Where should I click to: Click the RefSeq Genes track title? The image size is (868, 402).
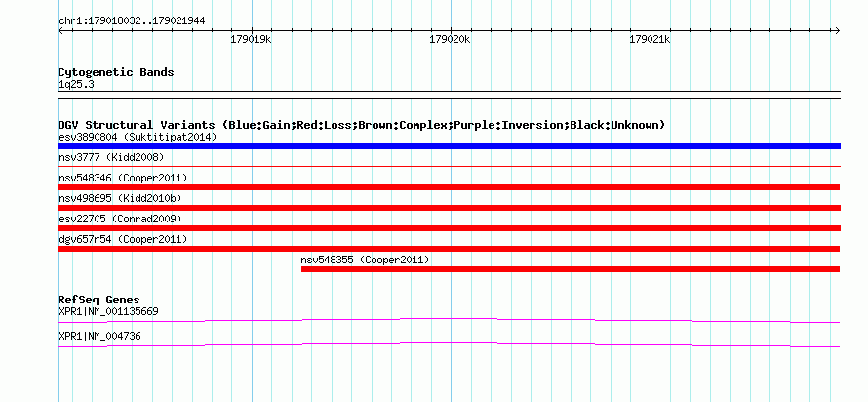click(x=99, y=301)
